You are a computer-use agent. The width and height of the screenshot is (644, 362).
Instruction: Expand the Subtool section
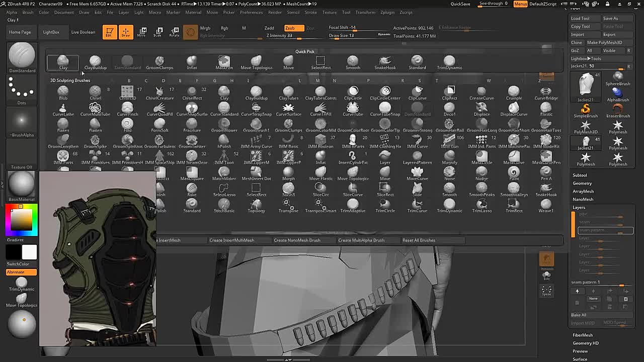(x=580, y=175)
